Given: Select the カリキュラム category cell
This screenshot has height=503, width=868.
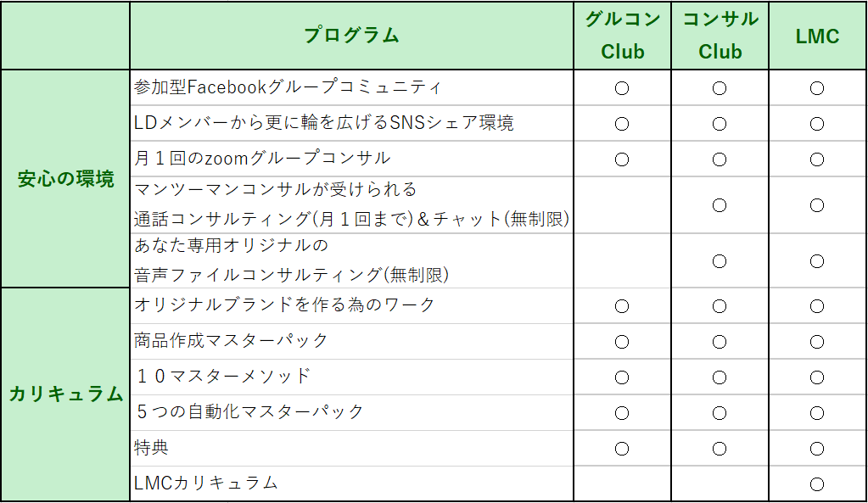Looking at the screenshot, I should (x=65, y=394).
